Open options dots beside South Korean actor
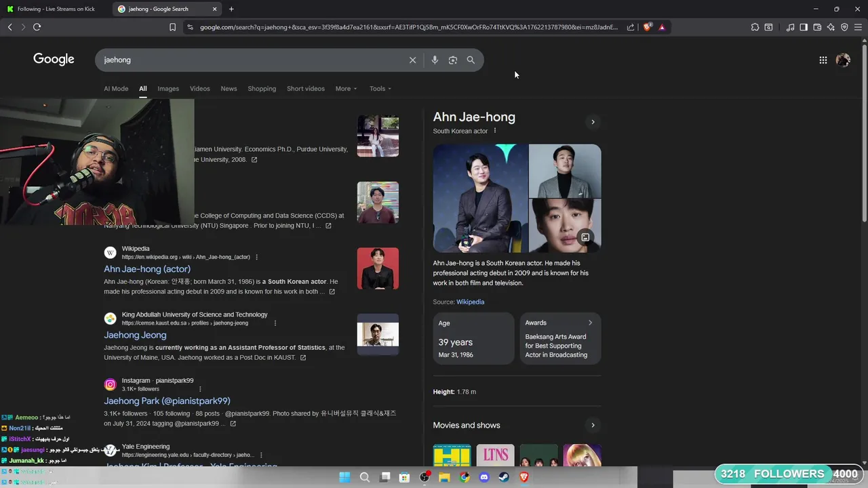The width and height of the screenshot is (868, 488). click(x=495, y=131)
